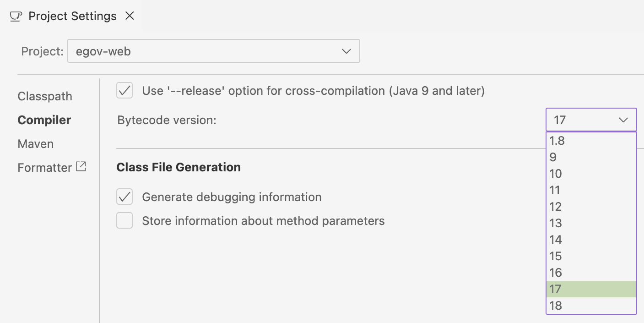This screenshot has width=644, height=323.
Task: Select the Maven section
Action: [35, 143]
